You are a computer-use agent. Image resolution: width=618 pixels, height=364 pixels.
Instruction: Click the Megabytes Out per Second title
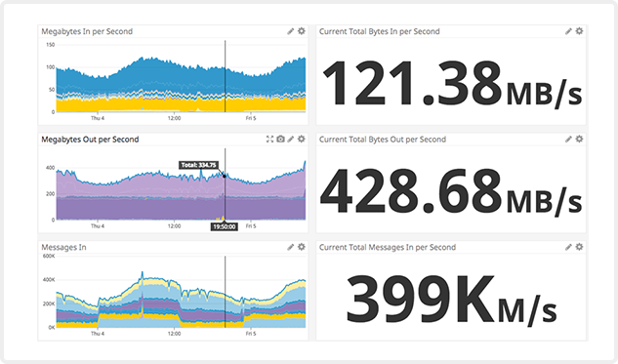pos(90,139)
